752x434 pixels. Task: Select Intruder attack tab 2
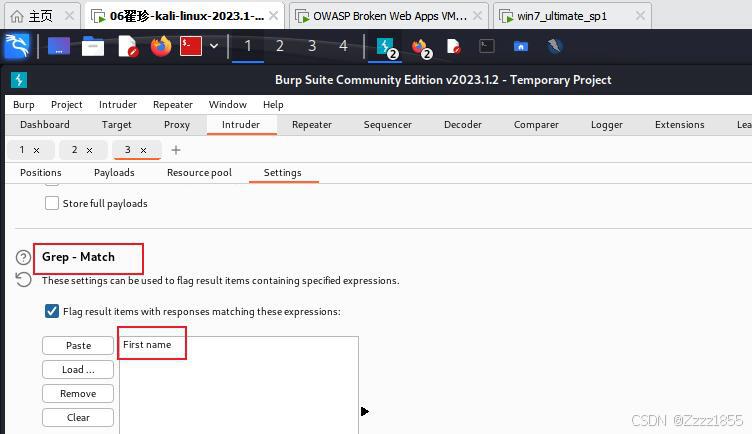pos(74,150)
